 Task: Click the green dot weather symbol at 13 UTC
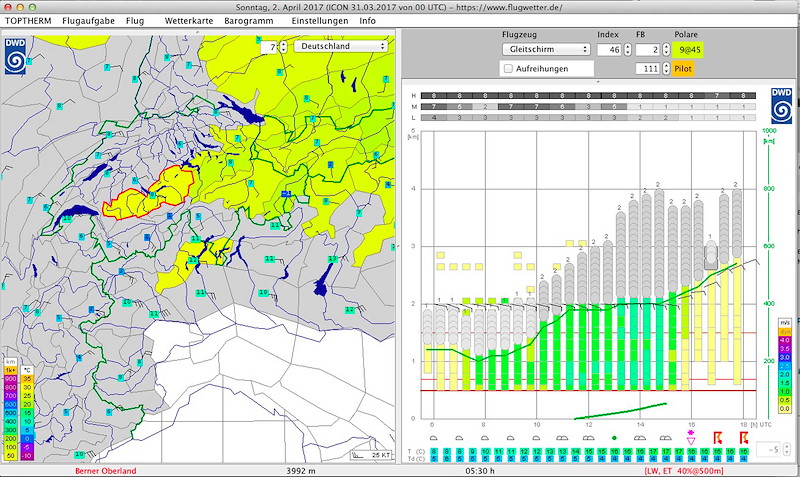(x=614, y=437)
